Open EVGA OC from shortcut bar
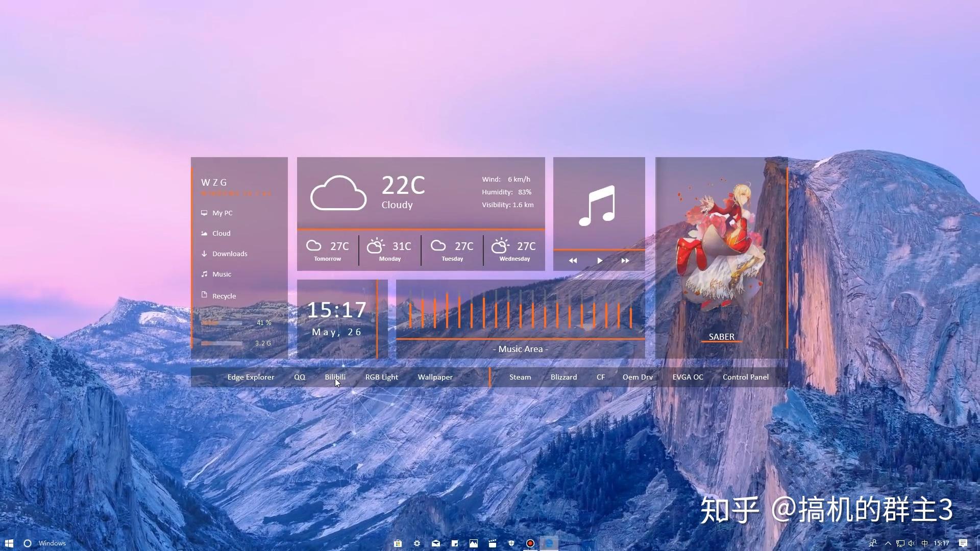The height and width of the screenshot is (551, 980). point(688,377)
